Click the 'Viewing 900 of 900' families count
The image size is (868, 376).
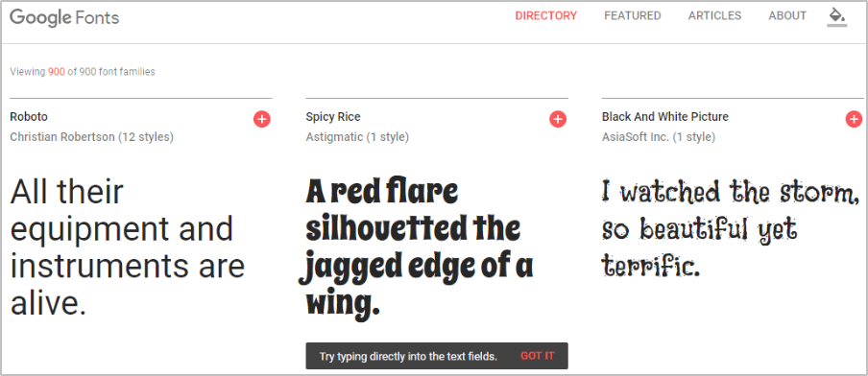click(x=83, y=72)
